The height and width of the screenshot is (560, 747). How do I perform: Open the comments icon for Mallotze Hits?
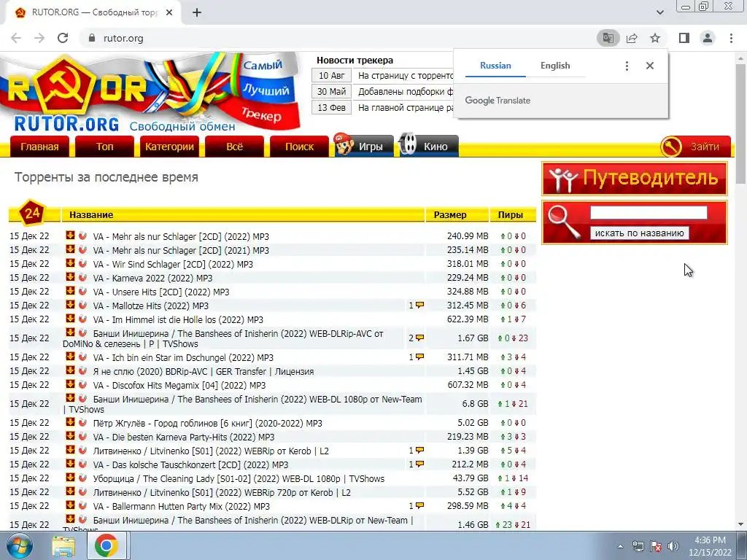[419, 306]
